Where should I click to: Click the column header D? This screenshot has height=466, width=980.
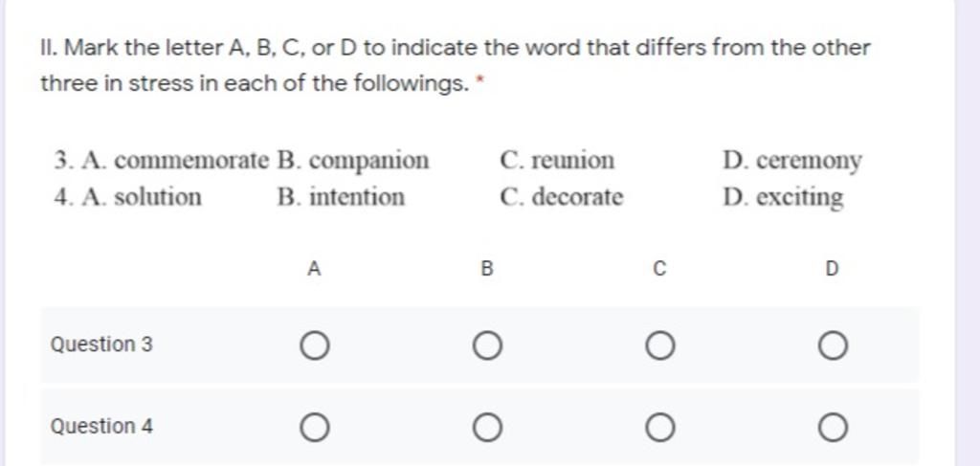(x=832, y=269)
